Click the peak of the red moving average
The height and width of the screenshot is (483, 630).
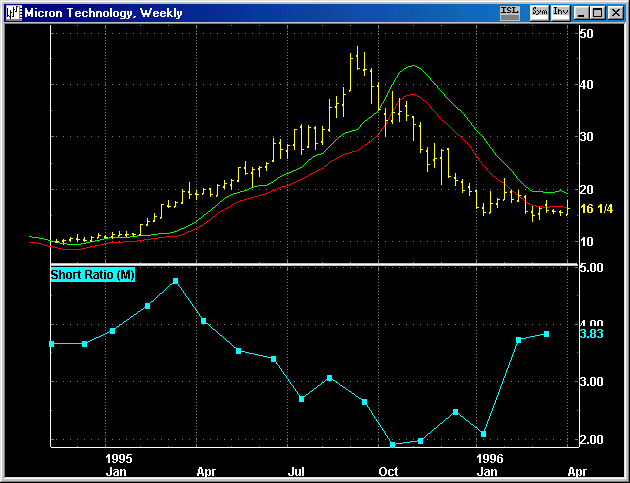(412, 95)
